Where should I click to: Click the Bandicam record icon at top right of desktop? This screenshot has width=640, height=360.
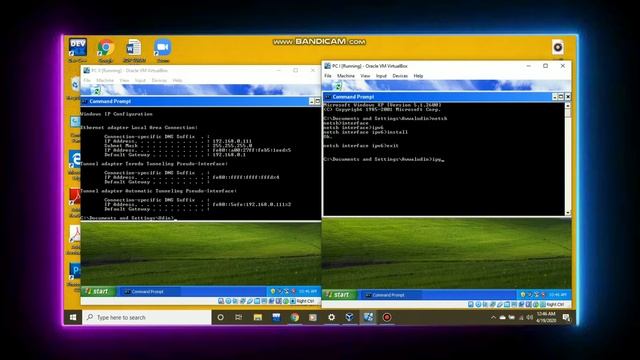pos(558,47)
